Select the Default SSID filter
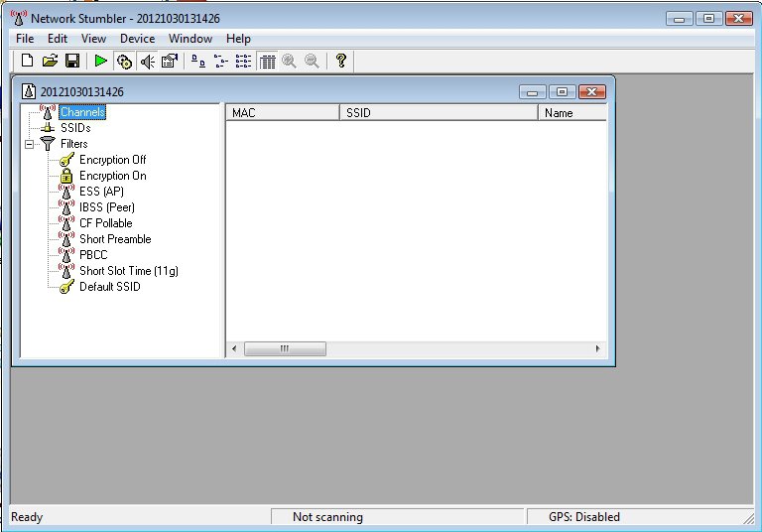The width and height of the screenshot is (762, 532). click(110, 287)
